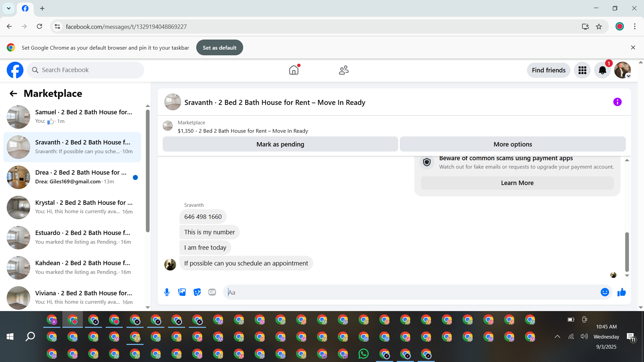The width and height of the screenshot is (644, 362).
Task: Open a new browser tab
Action: tap(42, 8)
